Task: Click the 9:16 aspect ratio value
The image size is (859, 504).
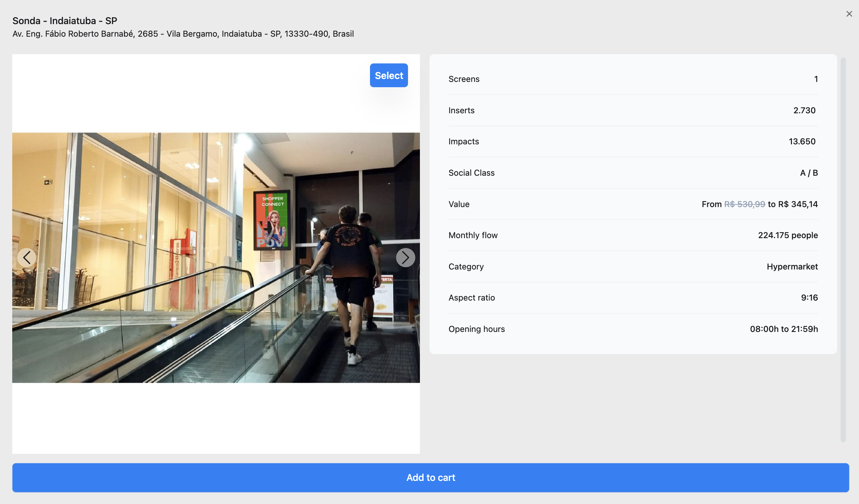Action: [x=809, y=298]
